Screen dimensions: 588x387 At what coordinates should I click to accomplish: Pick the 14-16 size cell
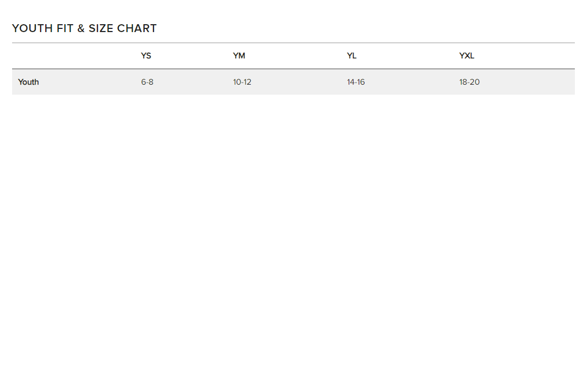[x=356, y=82]
